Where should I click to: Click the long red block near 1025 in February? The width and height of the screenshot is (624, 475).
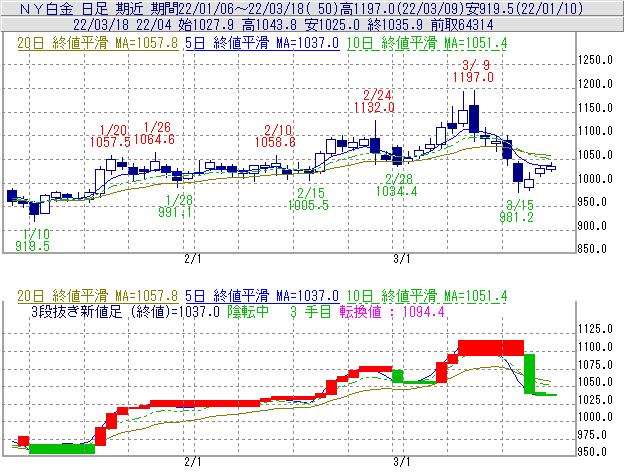pos(205,404)
